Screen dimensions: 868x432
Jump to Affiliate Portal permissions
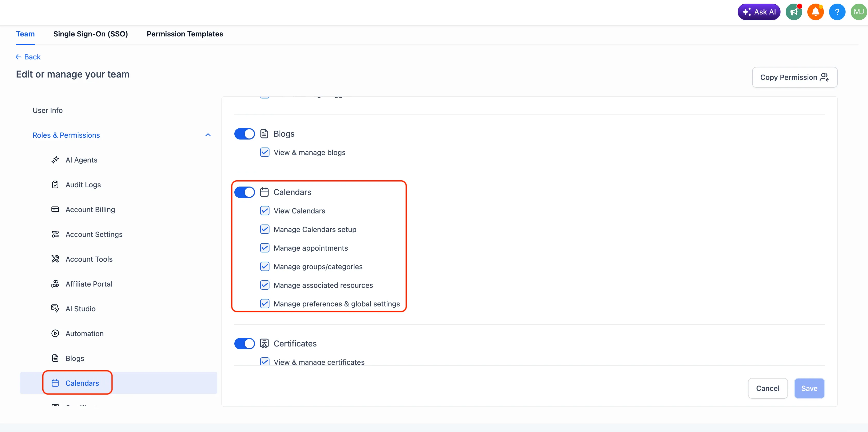point(89,284)
